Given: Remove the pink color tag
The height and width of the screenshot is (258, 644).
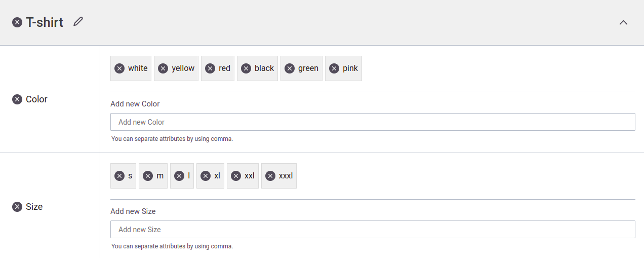Looking at the screenshot, I should (x=334, y=68).
